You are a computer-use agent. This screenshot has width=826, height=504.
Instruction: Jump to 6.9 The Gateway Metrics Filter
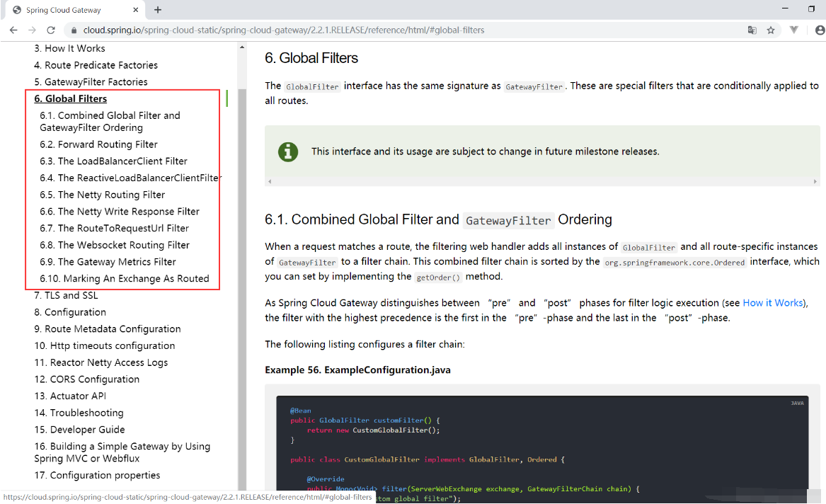pos(108,262)
